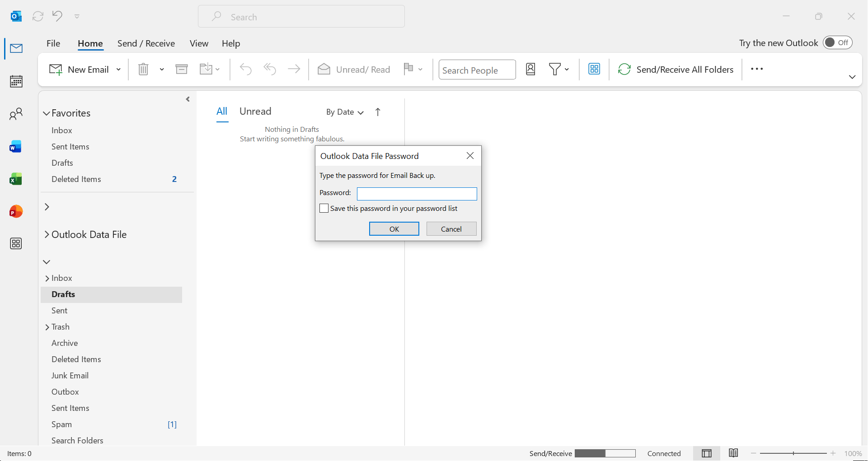
Task: Launch Word from the sidebar
Action: [16, 147]
